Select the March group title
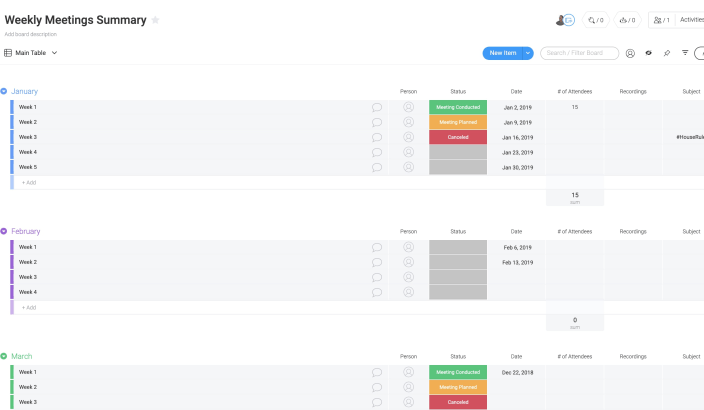The width and height of the screenshot is (704, 410). pos(22,356)
